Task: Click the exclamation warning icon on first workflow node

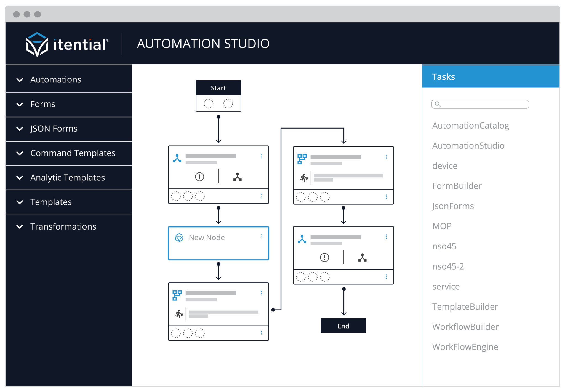Action: tap(199, 177)
